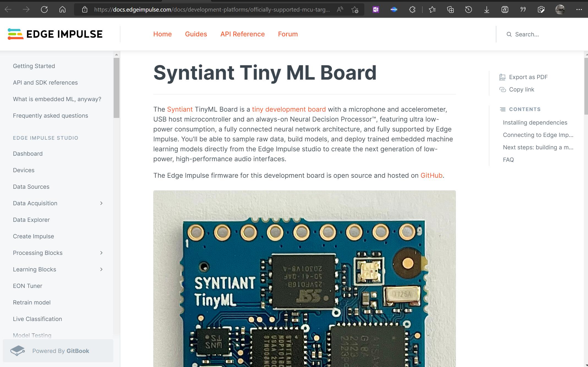This screenshot has width=588, height=367.
Task: Expand the Processing Blocks section
Action: point(101,253)
